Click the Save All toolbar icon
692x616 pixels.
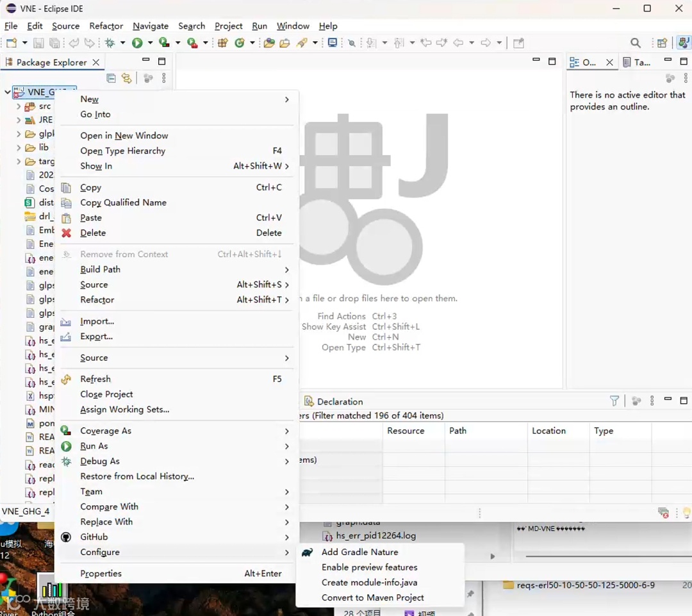pos(54,43)
